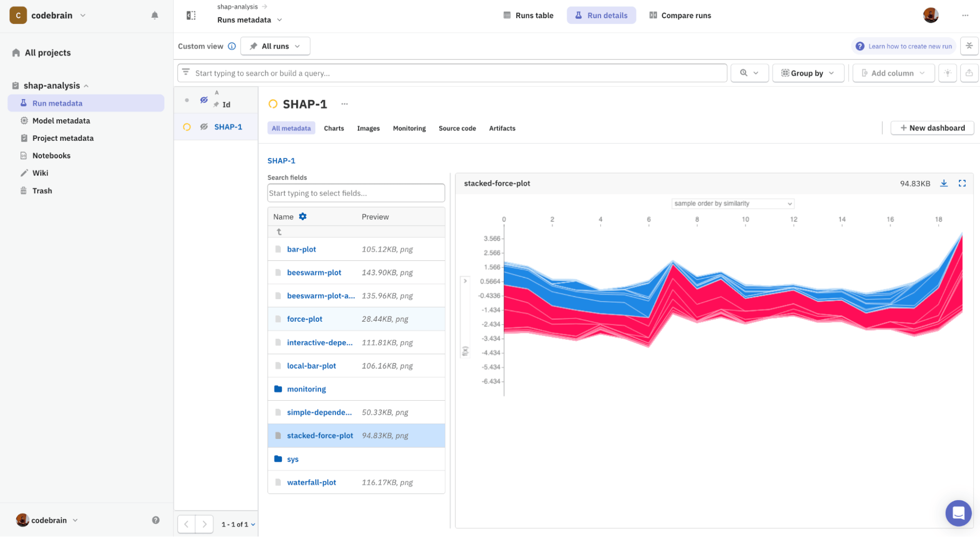Download the stacked-force-plot image
The width and height of the screenshot is (980, 537).
[x=944, y=183]
